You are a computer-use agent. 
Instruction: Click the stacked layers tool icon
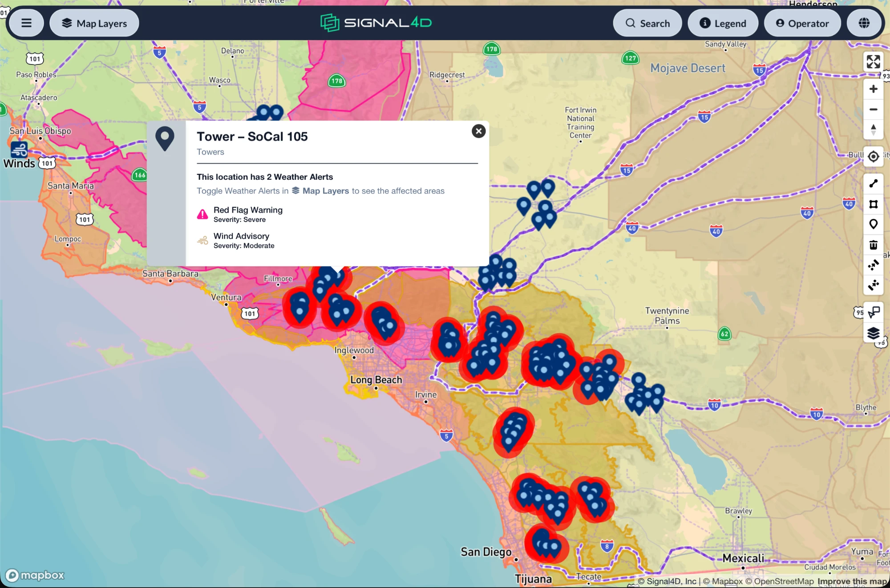coord(873,333)
